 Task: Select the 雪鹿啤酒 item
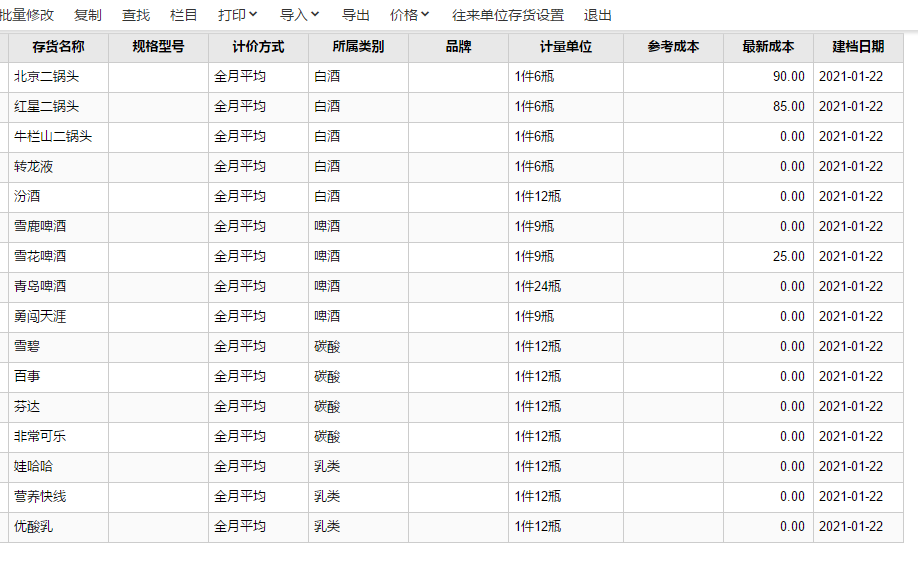(40, 227)
